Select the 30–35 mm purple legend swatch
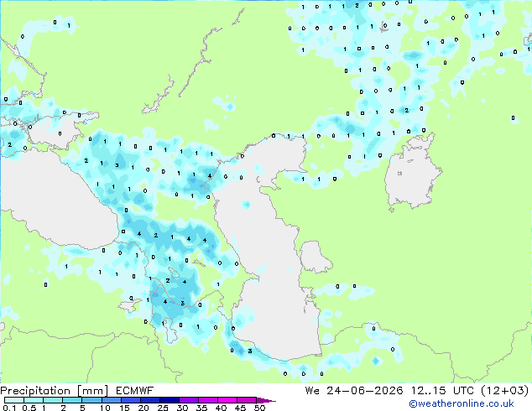This screenshot has height=411, width=532. click(189, 400)
